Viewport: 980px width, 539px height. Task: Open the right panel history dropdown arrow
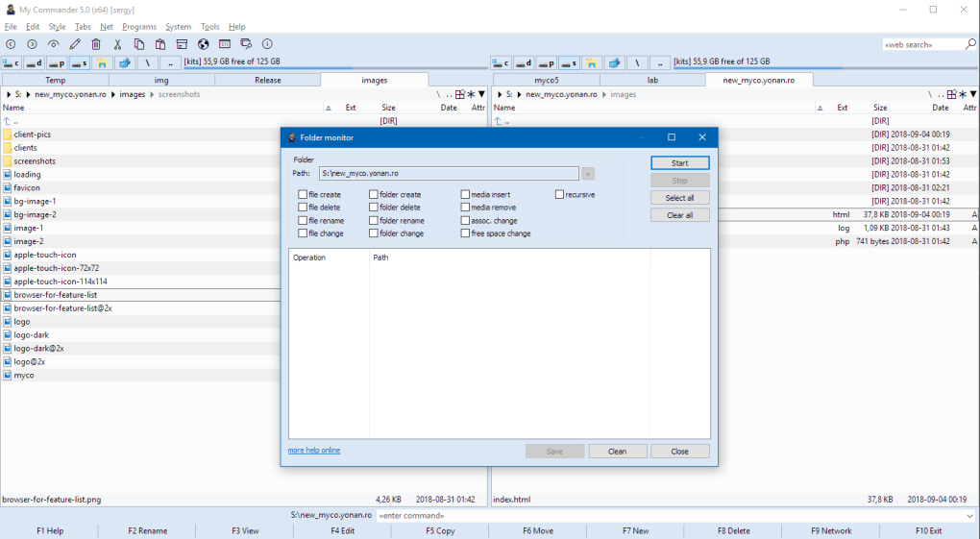(974, 94)
